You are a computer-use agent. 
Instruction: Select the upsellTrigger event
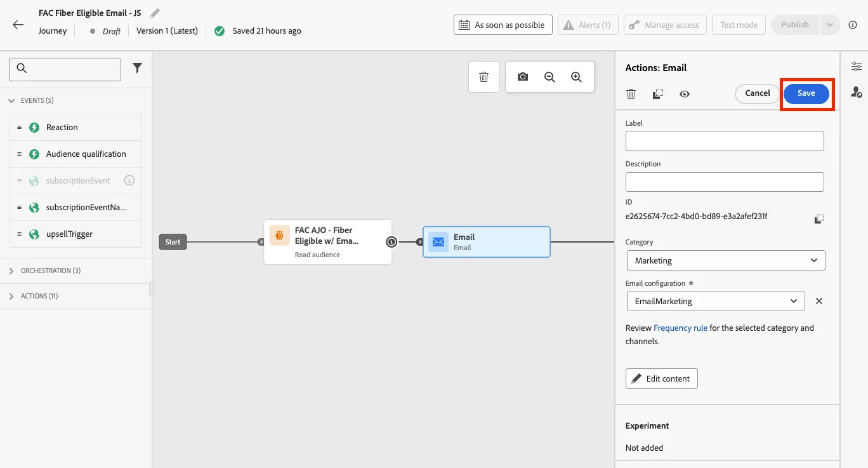coord(76,234)
